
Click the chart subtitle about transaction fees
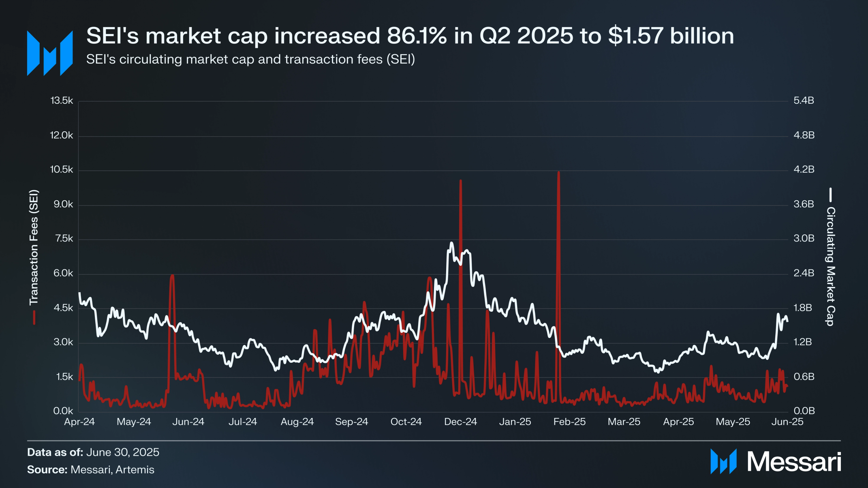[250, 59]
